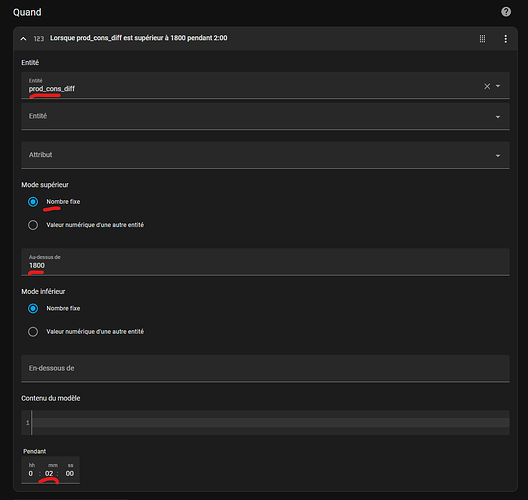Click the Au-dessus de field showing 1800
This screenshot has width=528, height=500.
[x=265, y=262]
